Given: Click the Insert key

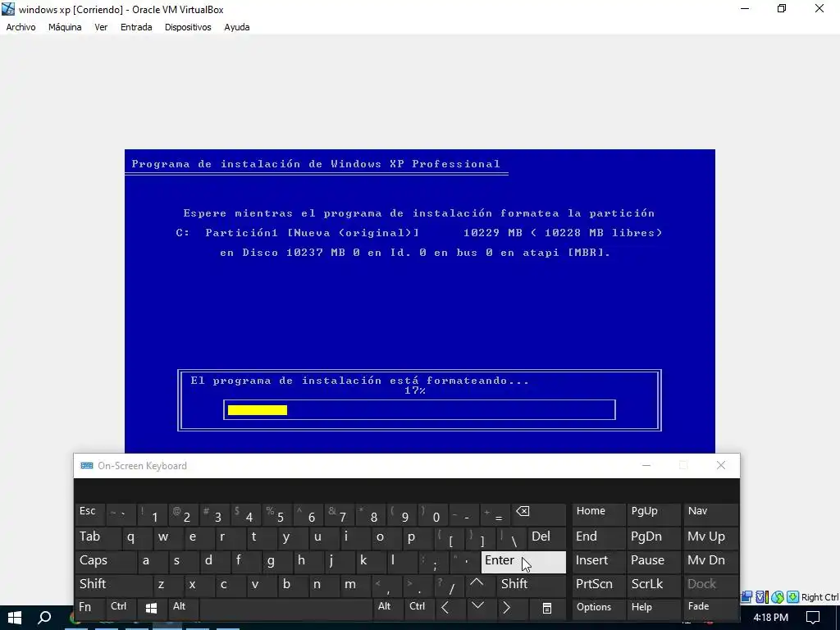Looking at the screenshot, I should pyautogui.click(x=598, y=561).
